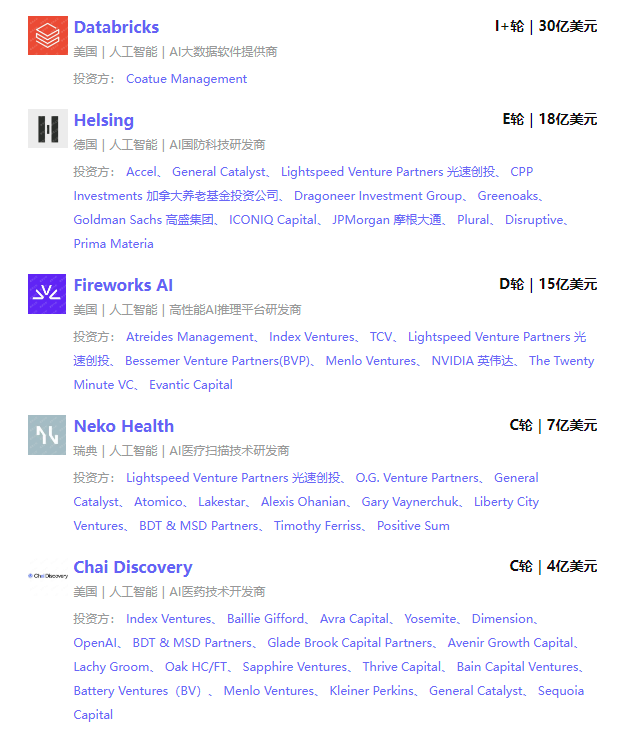Select the 'D轮 | 15亿美元' funding text

[548, 284]
